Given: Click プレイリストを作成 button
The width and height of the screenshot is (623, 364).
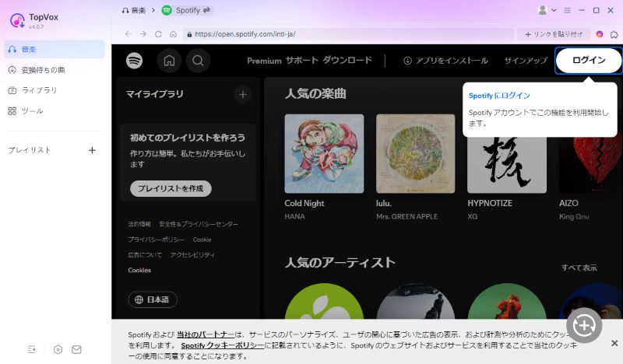Looking at the screenshot, I should [x=171, y=188].
